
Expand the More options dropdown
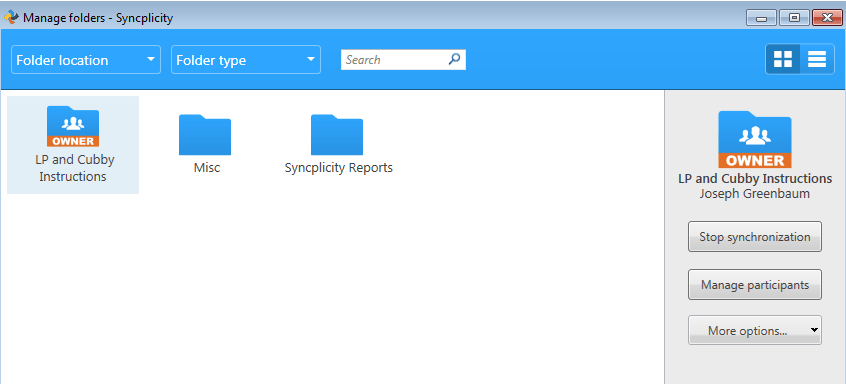click(754, 331)
